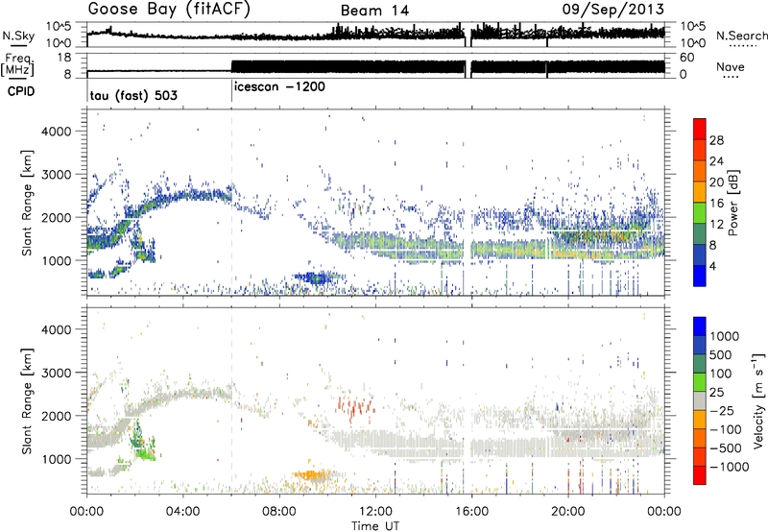Click the 'Beam 14' label

374,11
